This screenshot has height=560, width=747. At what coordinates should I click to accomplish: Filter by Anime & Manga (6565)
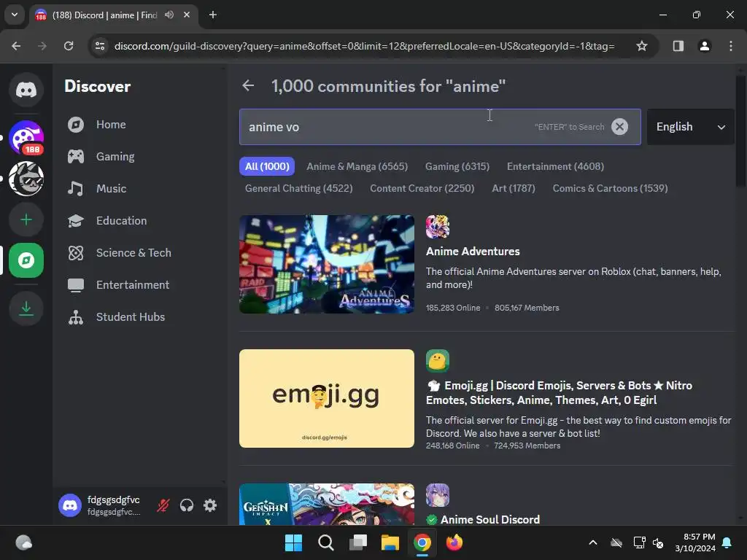[357, 167]
